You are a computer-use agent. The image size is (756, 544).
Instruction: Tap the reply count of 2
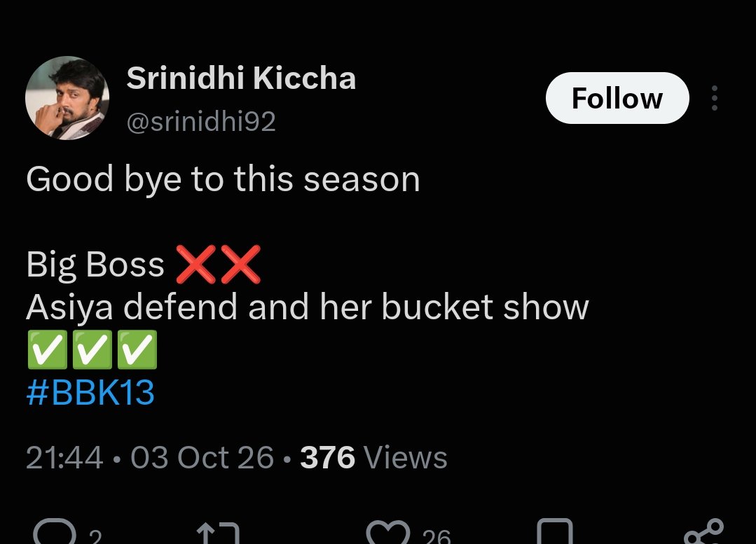click(95, 536)
